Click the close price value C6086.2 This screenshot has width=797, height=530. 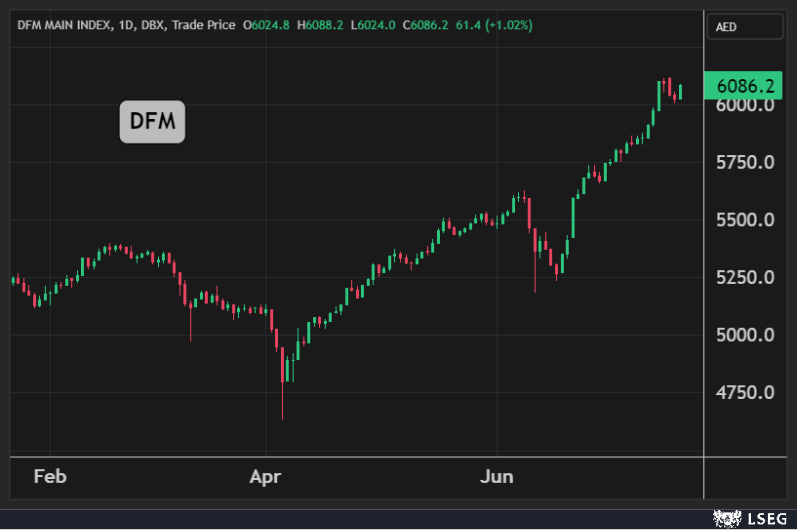click(x=429, y=24)
